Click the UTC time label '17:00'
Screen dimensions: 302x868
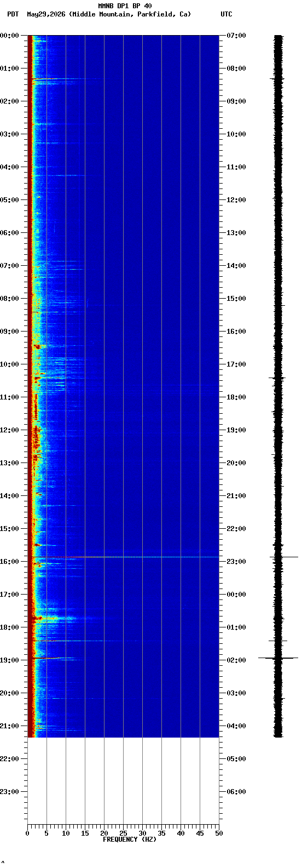click(236, 364)
